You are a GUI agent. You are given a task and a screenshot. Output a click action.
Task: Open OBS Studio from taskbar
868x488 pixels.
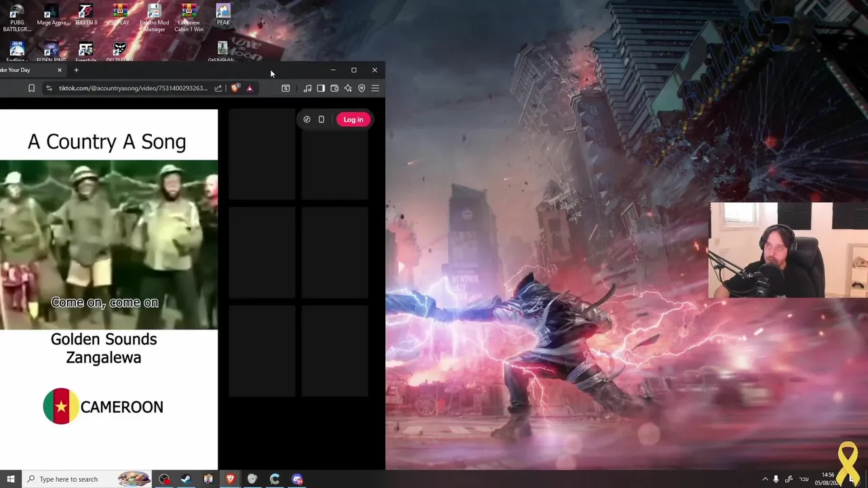[x=164, y=479]
